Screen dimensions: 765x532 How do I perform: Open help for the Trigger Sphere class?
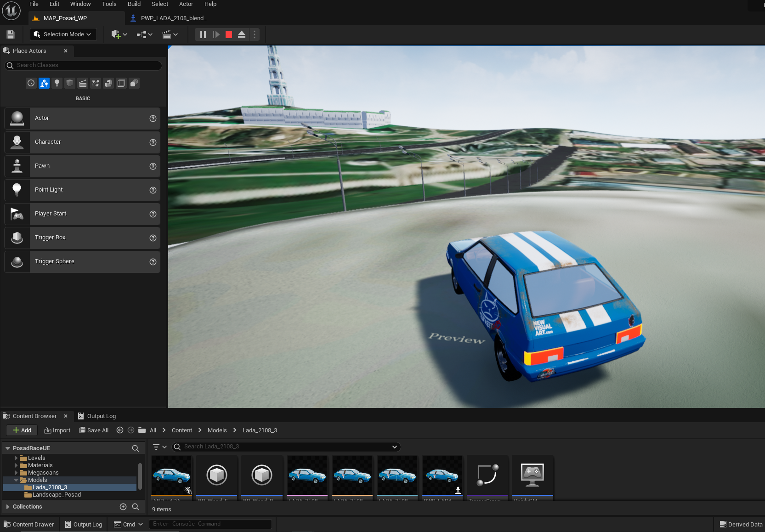153,262
